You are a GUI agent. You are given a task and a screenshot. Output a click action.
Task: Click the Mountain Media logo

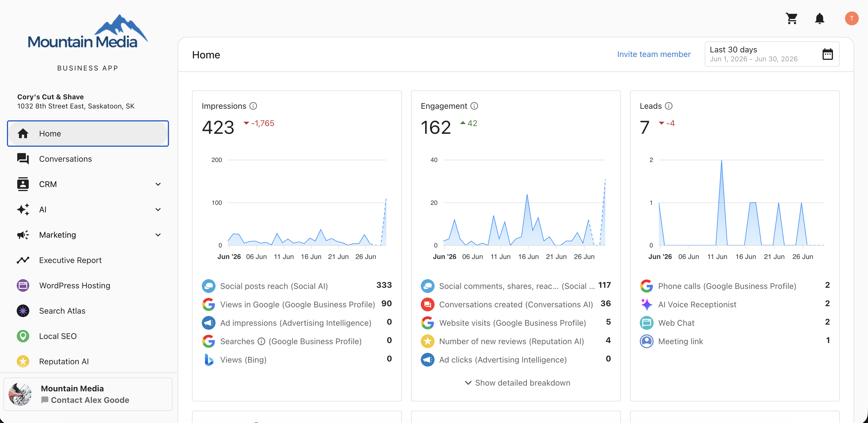click(88, 32)
